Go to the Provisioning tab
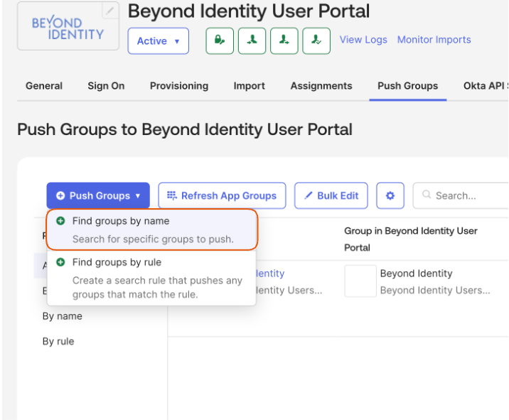 (x=179, y=86)
